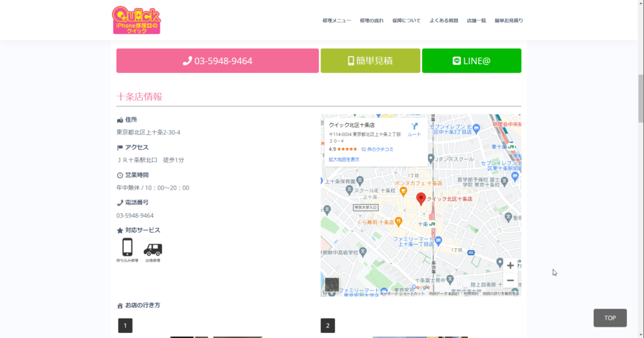This screenshot has height=338, width=644.
Task: Call the pink 03-5948-9464 button
Action: click(217, 61)
